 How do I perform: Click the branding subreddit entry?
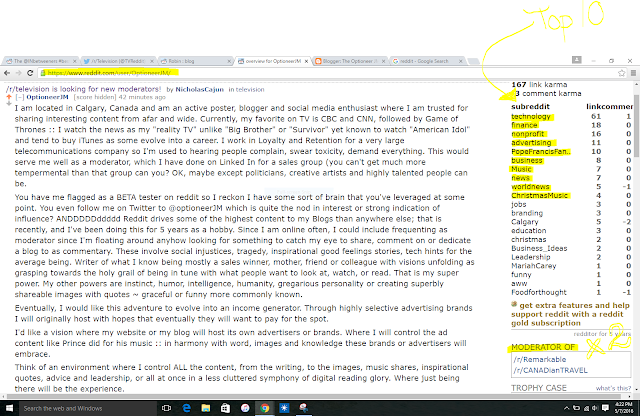coord(527,213)
